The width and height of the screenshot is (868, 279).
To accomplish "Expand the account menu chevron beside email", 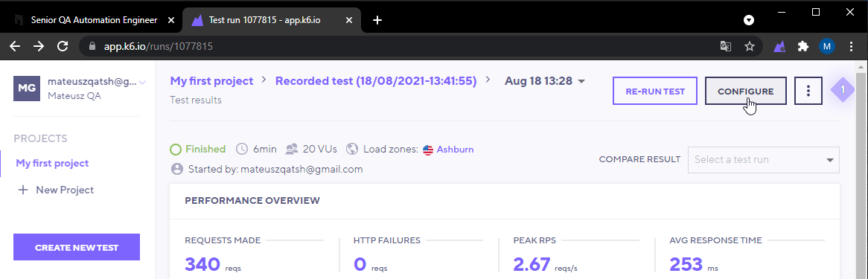I will 142,83.
